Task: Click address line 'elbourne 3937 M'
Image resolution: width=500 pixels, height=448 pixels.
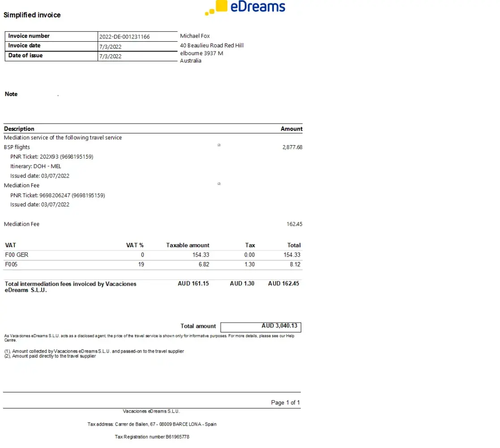Action: pos(201,53)
